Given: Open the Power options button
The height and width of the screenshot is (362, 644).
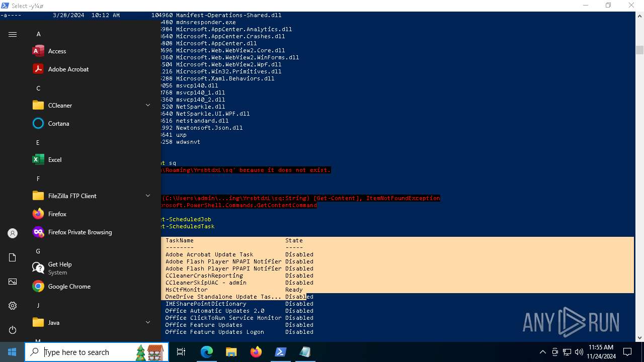Looking at the screenshot, I should (x=13, y=330).
